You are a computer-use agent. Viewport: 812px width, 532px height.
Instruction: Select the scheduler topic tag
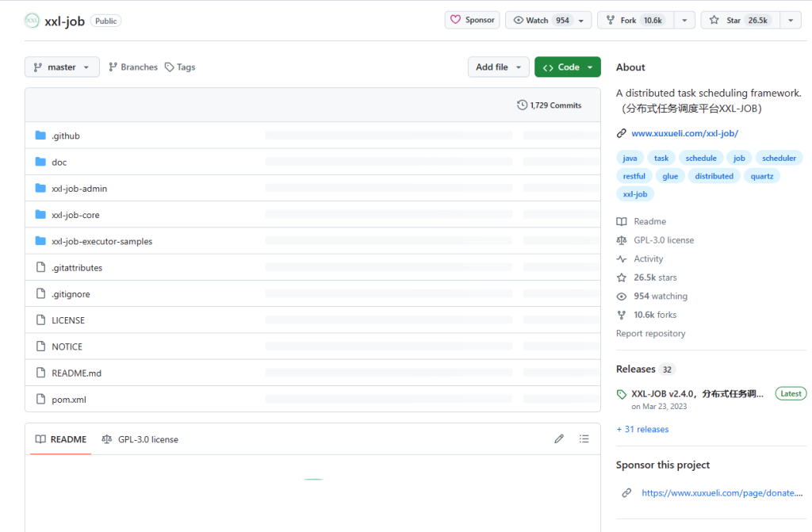[x=779, y=158]
